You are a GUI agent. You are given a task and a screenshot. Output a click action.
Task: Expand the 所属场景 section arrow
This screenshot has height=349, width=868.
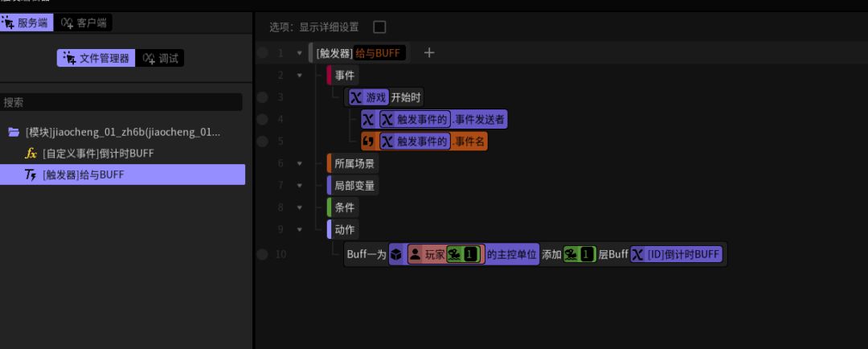click(x=300, y=163)
